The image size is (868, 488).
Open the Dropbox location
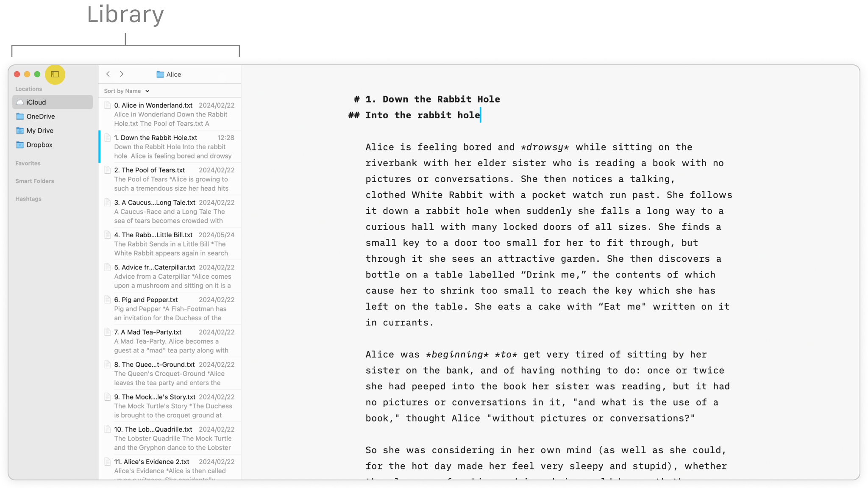tap(39, 145)
